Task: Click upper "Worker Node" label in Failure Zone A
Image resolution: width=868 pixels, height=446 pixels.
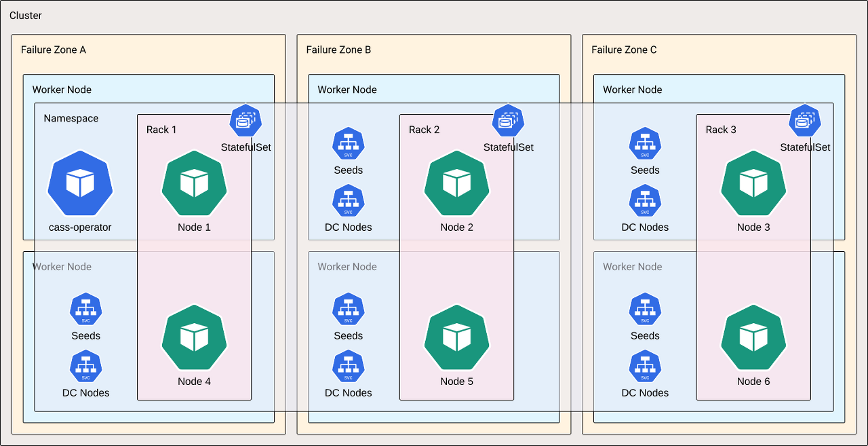Action: tap(62, 90)
